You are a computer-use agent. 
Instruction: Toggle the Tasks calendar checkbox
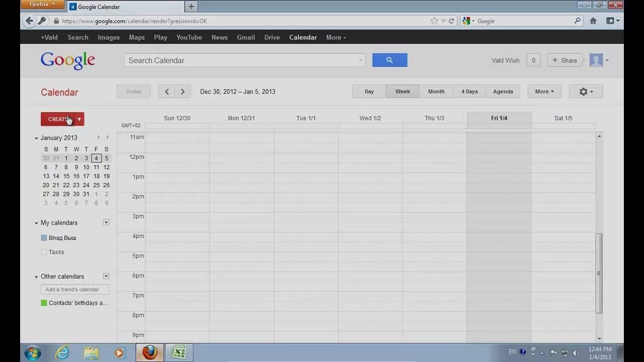(x=44, y=252)
